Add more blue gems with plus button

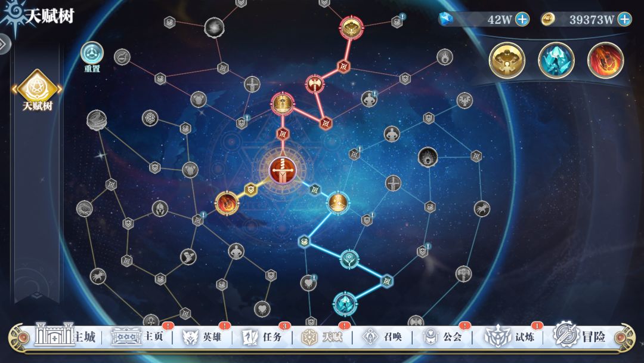(x=522, y=19)
